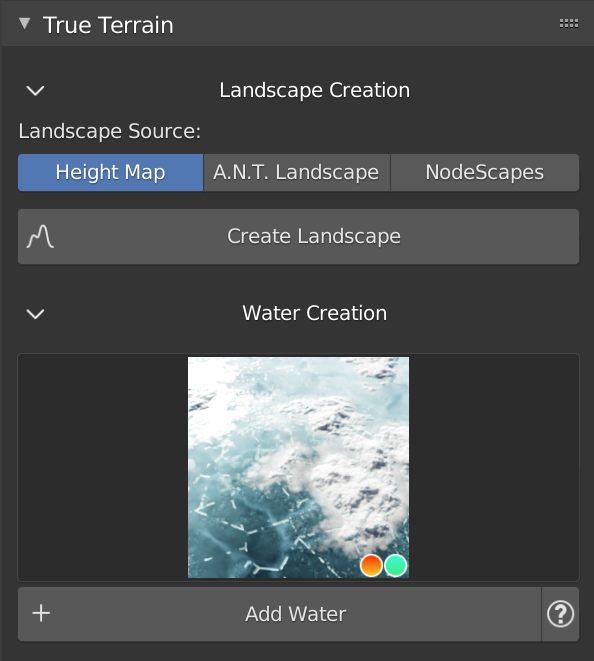
Task: Click the landscape curve icon
Action: pyautogui.click(x=40, y=236)
